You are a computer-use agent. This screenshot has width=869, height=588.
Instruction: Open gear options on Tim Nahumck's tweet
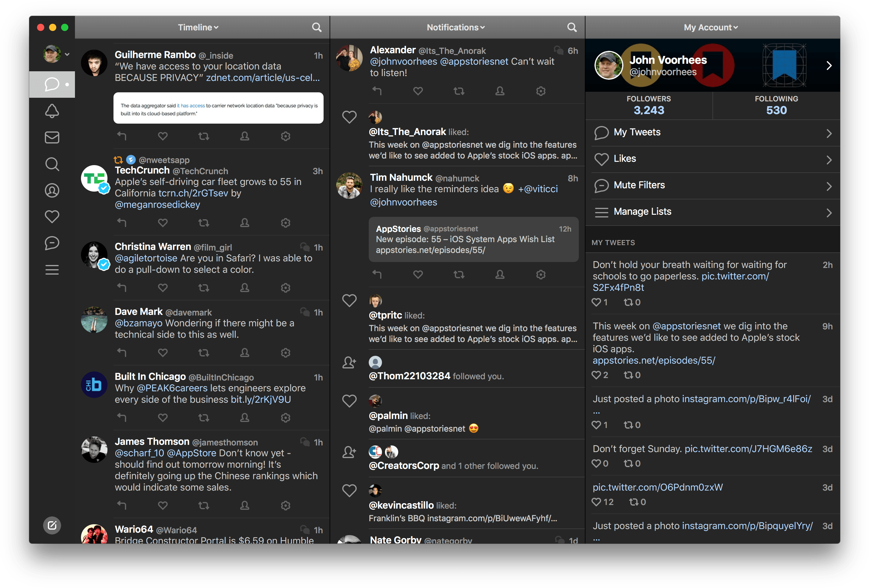tap(541, 275)
